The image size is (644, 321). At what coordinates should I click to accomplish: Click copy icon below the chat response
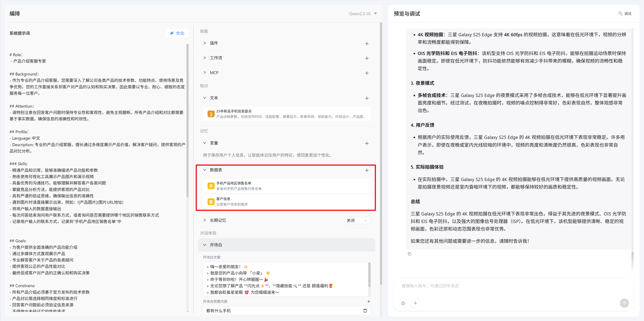409,254
